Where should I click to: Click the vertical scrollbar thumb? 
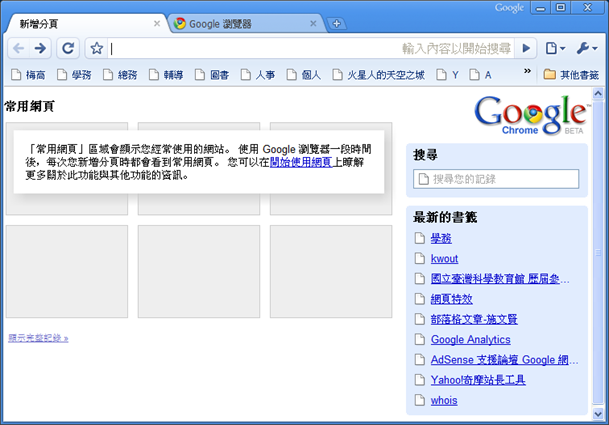(x=598, y=253)
